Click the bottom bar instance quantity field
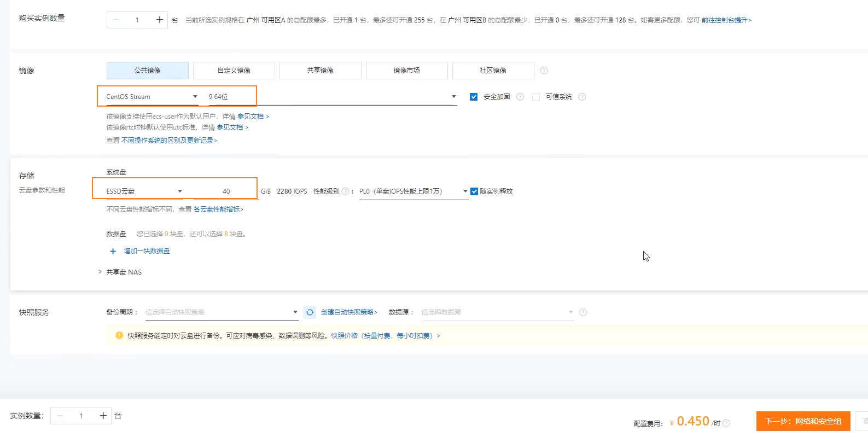Viewport: 868px width, 437px height. (81, 416)
